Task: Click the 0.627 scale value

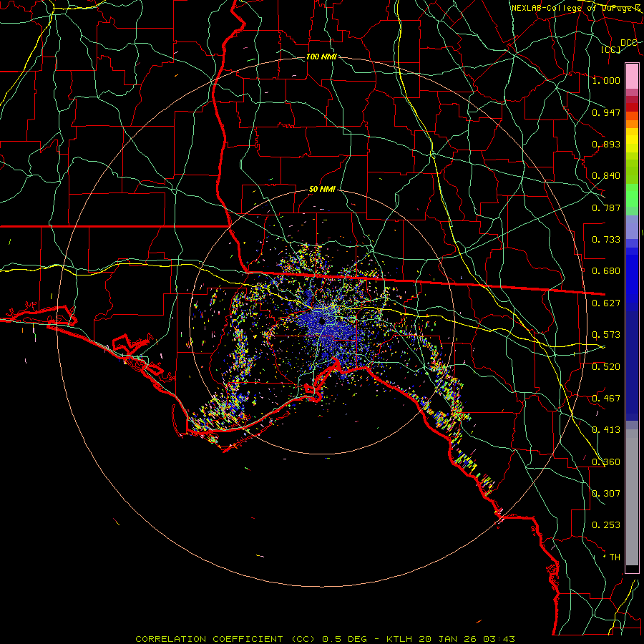Action: click(606, 303)
